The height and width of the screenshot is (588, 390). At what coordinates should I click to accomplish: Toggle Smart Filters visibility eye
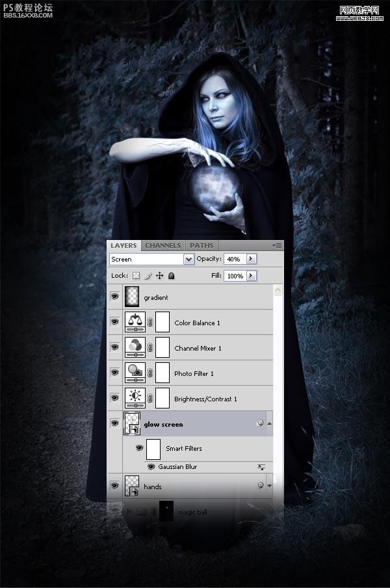click(x=139, y=448)
